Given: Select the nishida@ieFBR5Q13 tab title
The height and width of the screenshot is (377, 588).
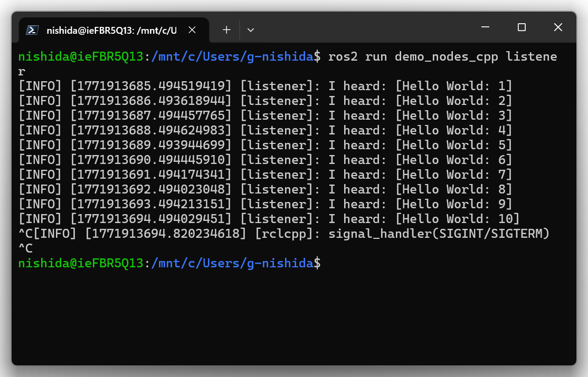Looking at the screenshot, I should pos(111,30).
